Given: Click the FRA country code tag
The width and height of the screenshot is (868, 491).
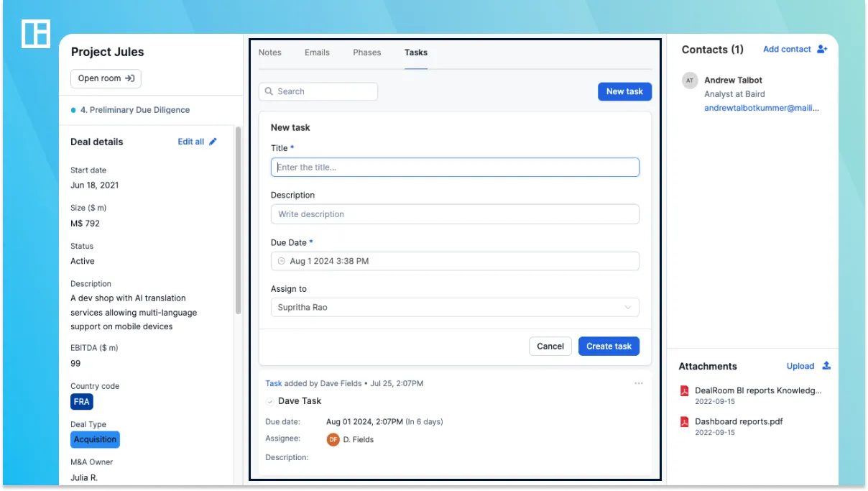Looking at the screenshot, I should coord(82,402).
